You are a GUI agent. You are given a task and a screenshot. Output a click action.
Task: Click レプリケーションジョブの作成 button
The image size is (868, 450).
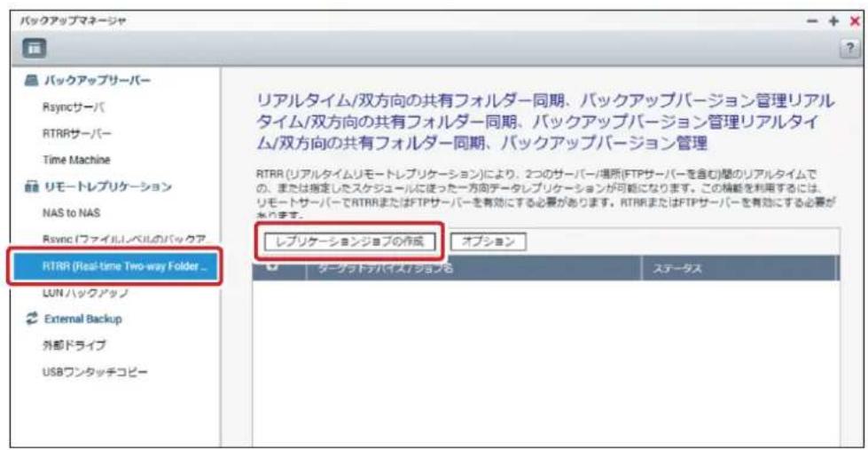(348, 241)
